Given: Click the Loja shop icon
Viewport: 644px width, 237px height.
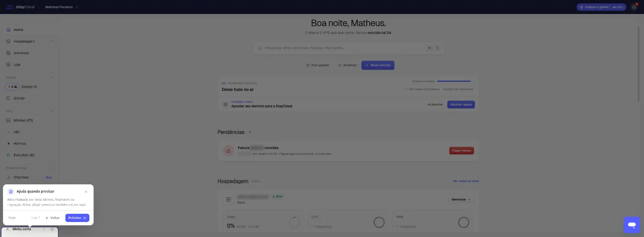Looking at the screenshot, I should pos(8,64).
